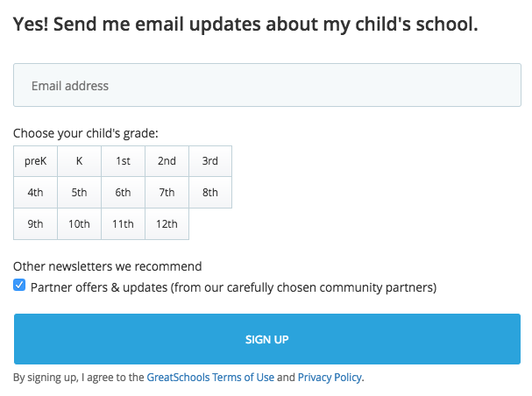
Task: Uncheck the Partner offers & updates checkbox
Action: pyautogui.click(x=19, y=286)
